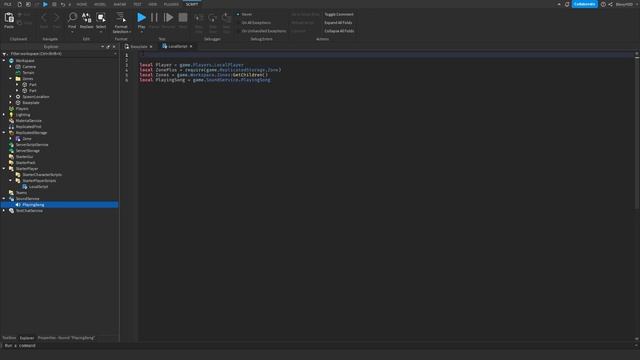
Task: Click the help question mark icon
Action: click(x=603, y=4)
